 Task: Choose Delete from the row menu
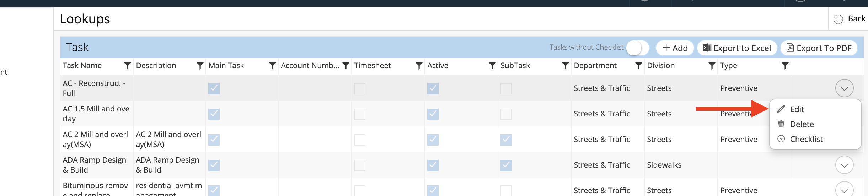click(x=802, y=124)
